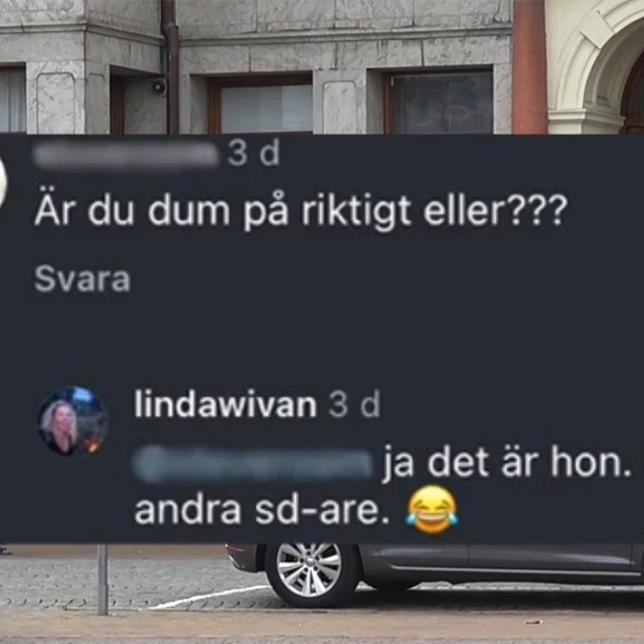Click the 3 d timestamp beside lindawivan

pyautogui.click(x=354, y=405)
